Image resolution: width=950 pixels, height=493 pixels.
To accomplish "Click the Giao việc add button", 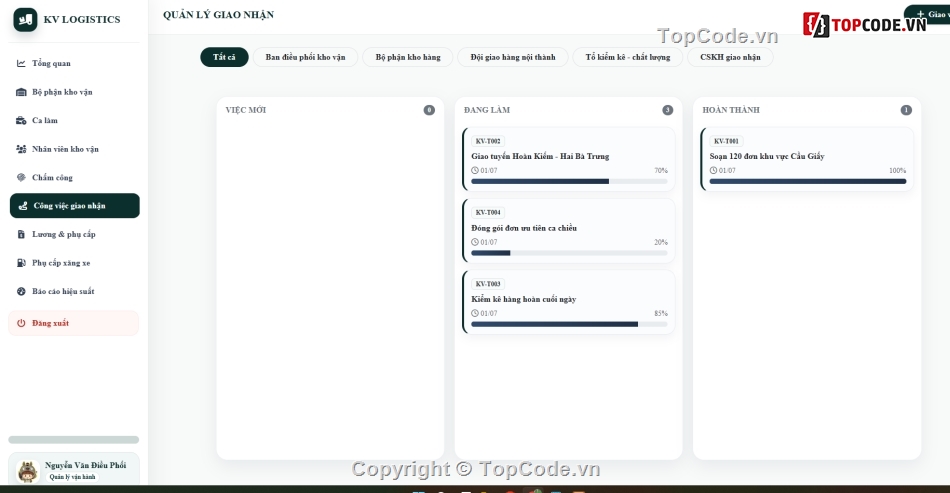I will [928, 14].
